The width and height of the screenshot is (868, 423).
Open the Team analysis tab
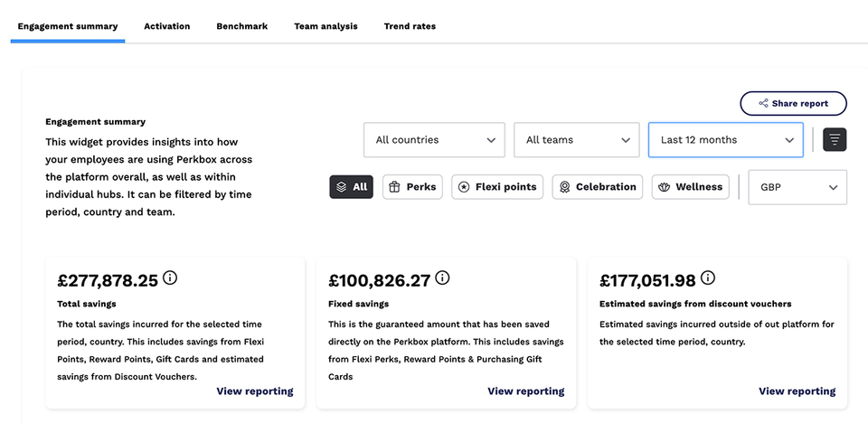point(325,26)
